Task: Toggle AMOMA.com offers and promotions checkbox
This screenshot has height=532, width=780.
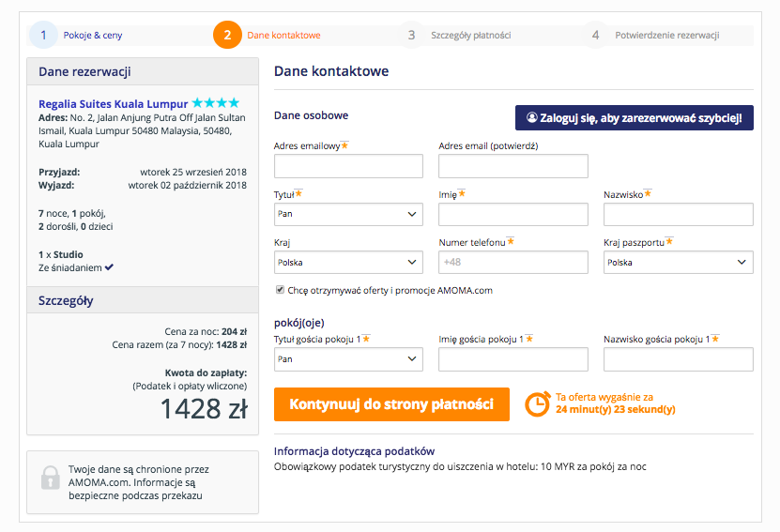Action: 280,290
